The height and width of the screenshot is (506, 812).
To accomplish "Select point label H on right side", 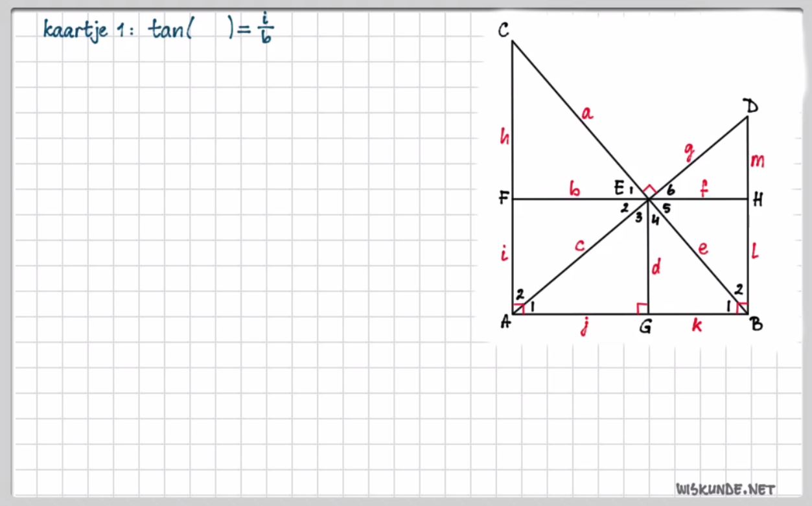I will [758, 200].
